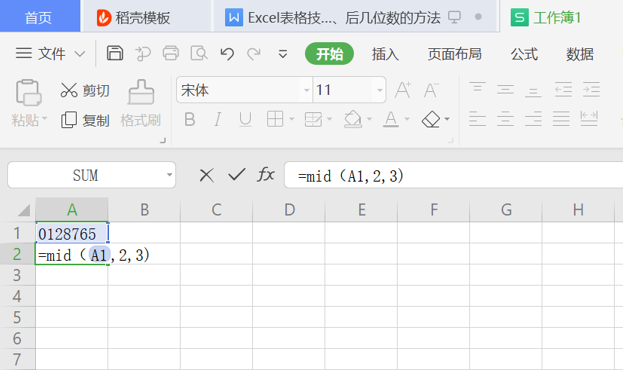
Task: Open the font name dropdown arrow
Action: click(x=306, y=90)
